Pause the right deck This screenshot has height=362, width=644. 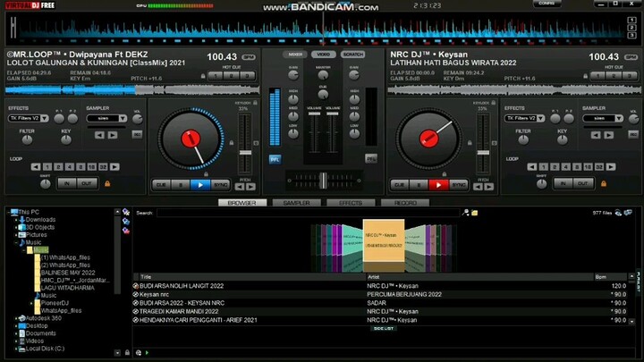point(419,185)
